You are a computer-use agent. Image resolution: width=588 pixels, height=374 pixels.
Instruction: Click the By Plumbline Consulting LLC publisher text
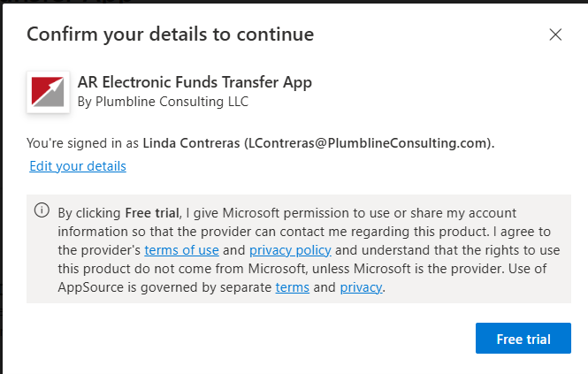tap(163, 102)
